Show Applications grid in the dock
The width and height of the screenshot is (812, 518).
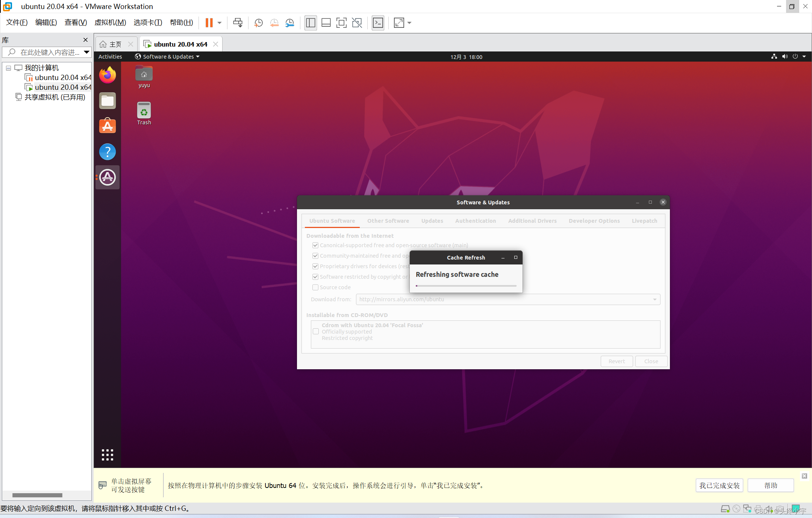click(108, 455)
